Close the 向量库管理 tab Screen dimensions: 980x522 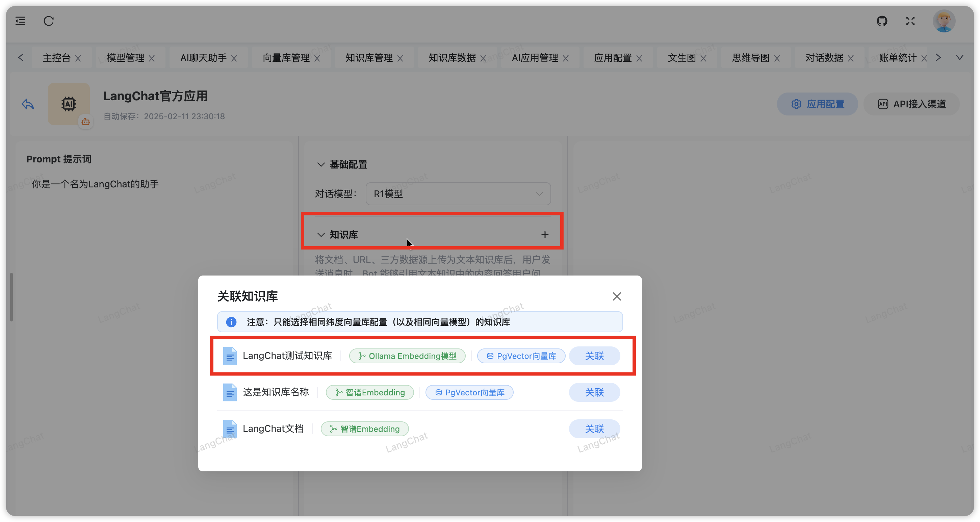click(317, 58)
